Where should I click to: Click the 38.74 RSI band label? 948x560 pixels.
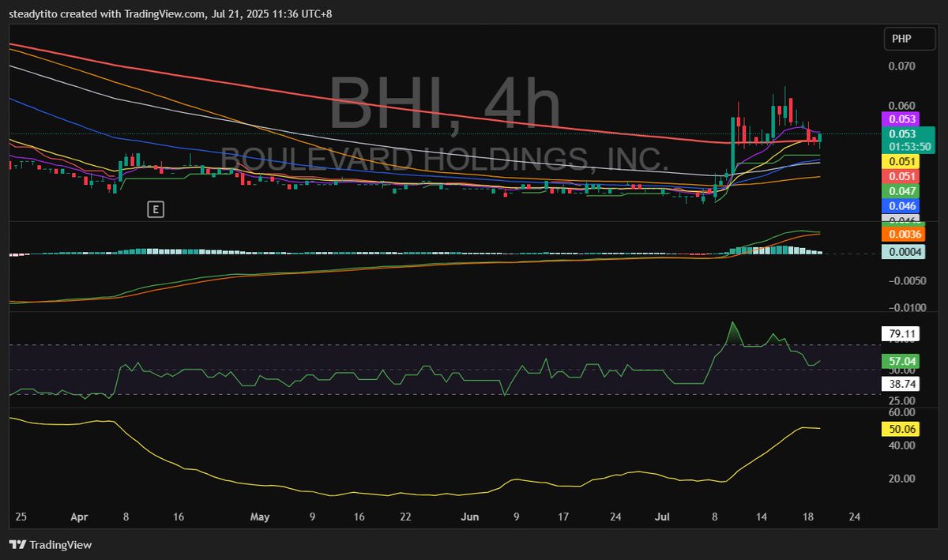[899, 382]
